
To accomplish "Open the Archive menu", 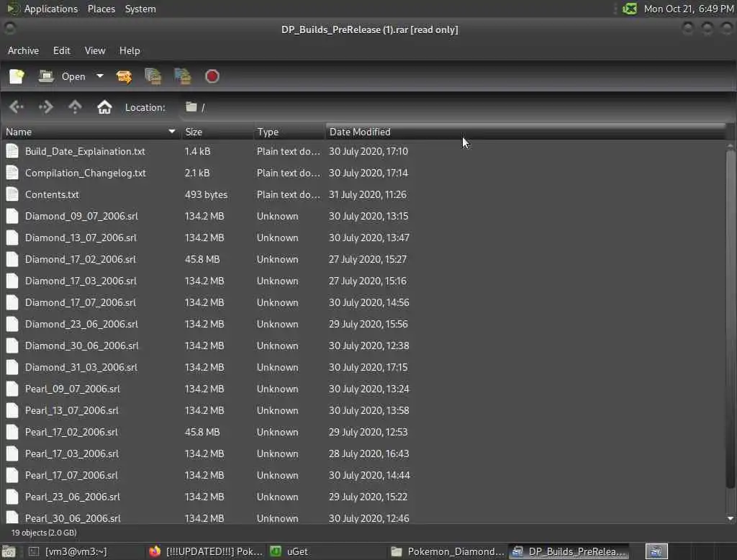I will pos(23,50).
